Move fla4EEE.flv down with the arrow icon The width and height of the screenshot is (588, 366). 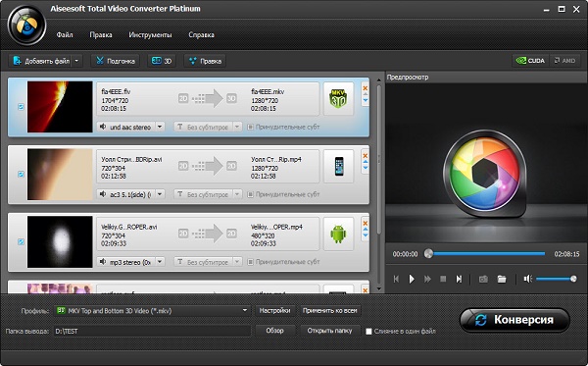pyautogui.click(x=365, y=100)
